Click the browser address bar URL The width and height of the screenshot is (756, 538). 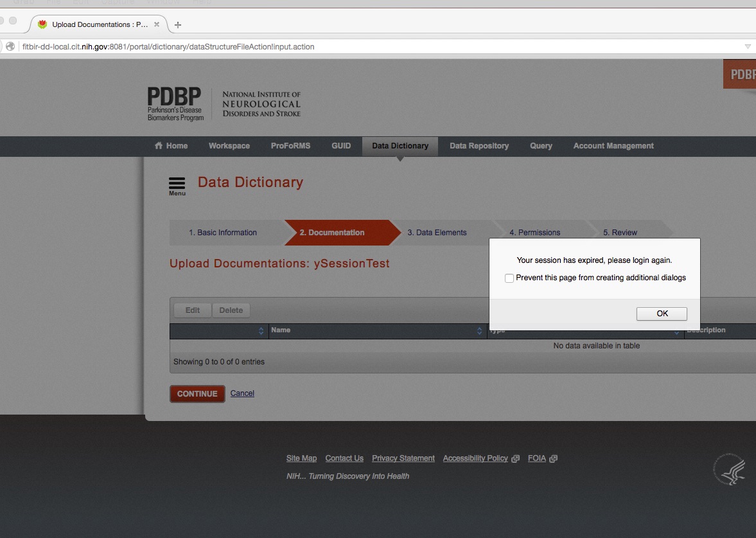[168, 47]
